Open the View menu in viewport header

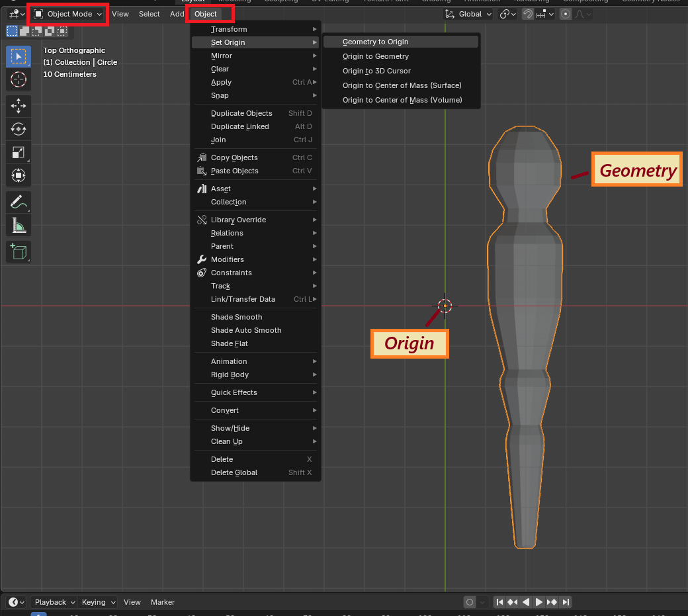120,14
